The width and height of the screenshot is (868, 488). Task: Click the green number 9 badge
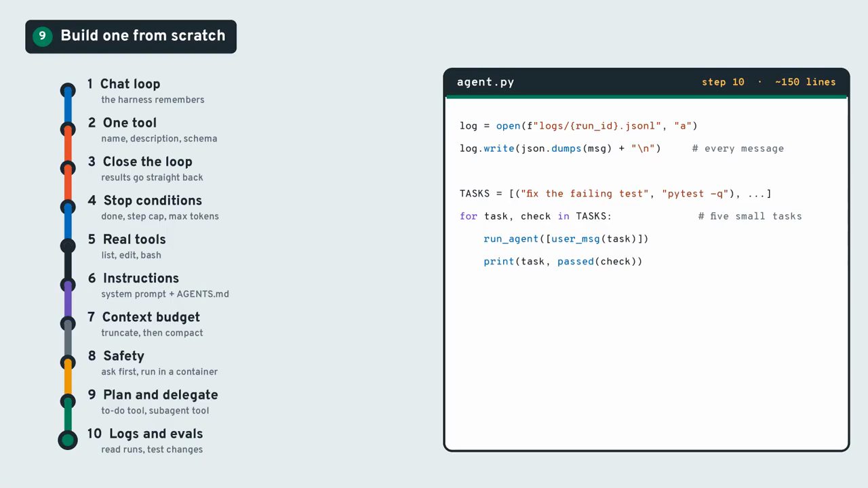(42, 36)
